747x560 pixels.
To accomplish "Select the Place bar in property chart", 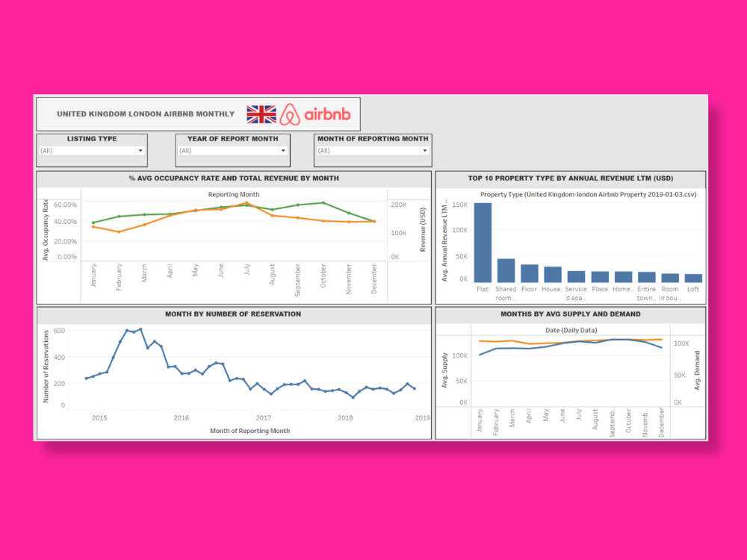I will (x=600, y=277).
